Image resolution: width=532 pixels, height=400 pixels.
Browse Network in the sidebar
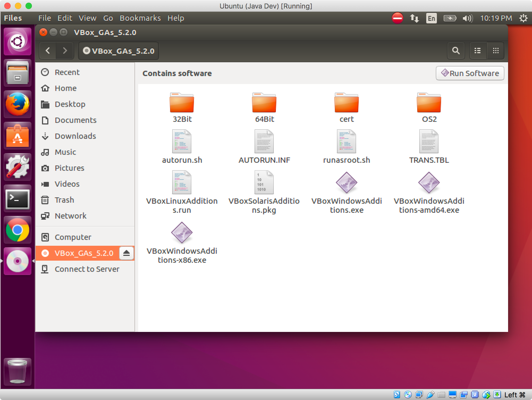(x=85, y=216)
